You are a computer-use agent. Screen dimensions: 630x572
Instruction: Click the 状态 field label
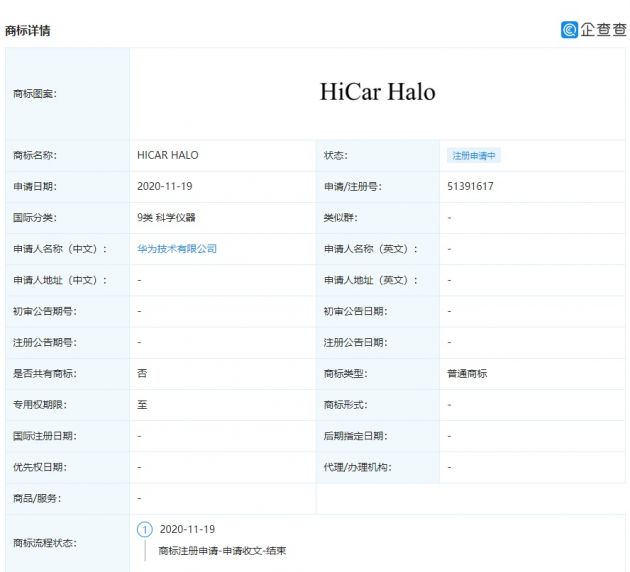pos(336,155)
